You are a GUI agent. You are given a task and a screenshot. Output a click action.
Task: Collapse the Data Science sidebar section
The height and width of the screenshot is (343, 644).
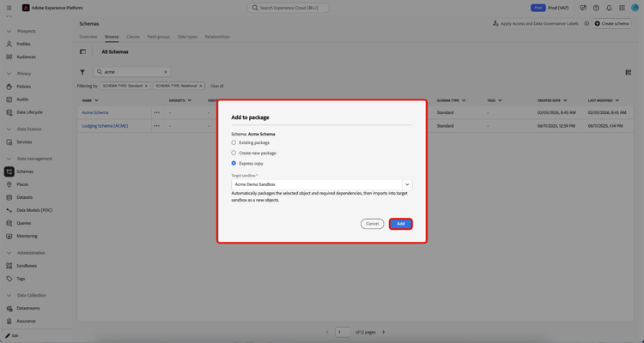pyautogui.click(x=9, y=129)
